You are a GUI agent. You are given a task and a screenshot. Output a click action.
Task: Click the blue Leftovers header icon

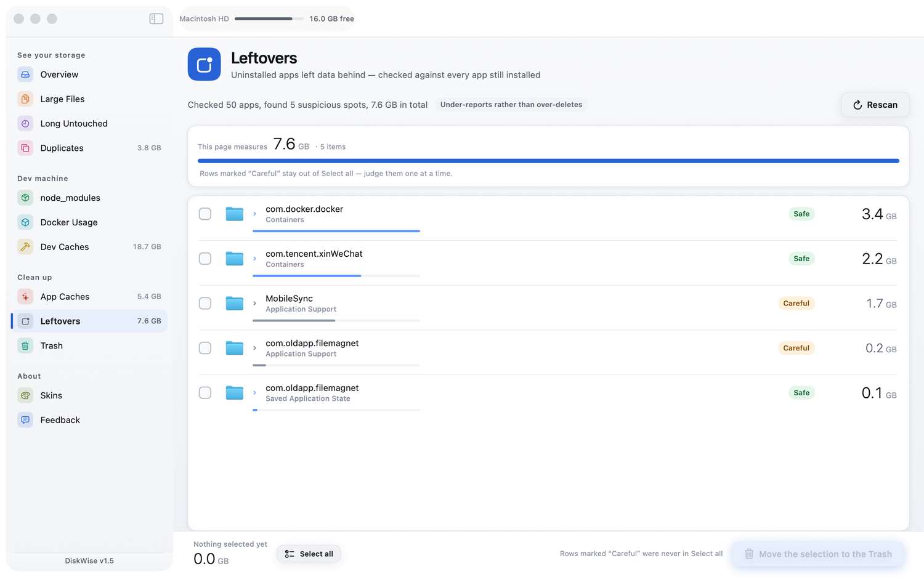[205, 64]
